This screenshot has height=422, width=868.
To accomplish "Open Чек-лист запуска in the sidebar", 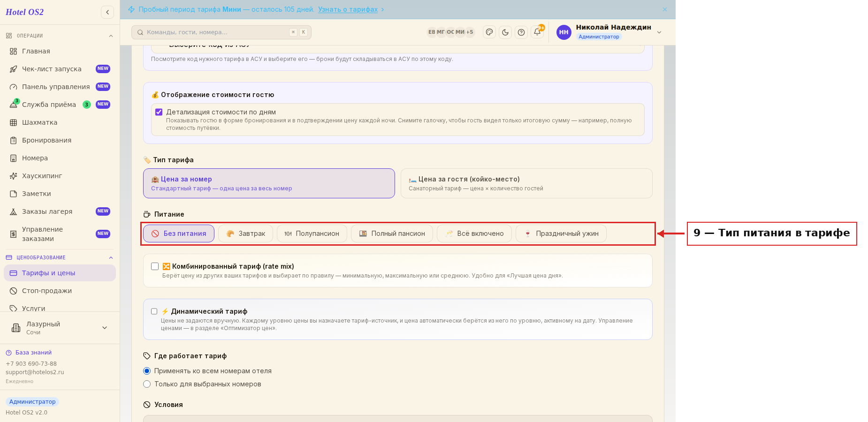I will [x=60, y=69].
